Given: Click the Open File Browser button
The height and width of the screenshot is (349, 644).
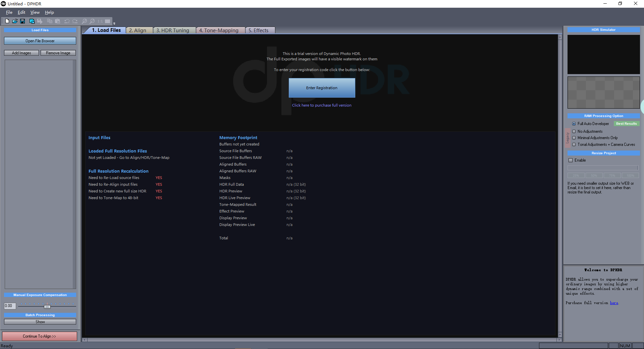Looking at the screenshot, I should click(40, 41).
